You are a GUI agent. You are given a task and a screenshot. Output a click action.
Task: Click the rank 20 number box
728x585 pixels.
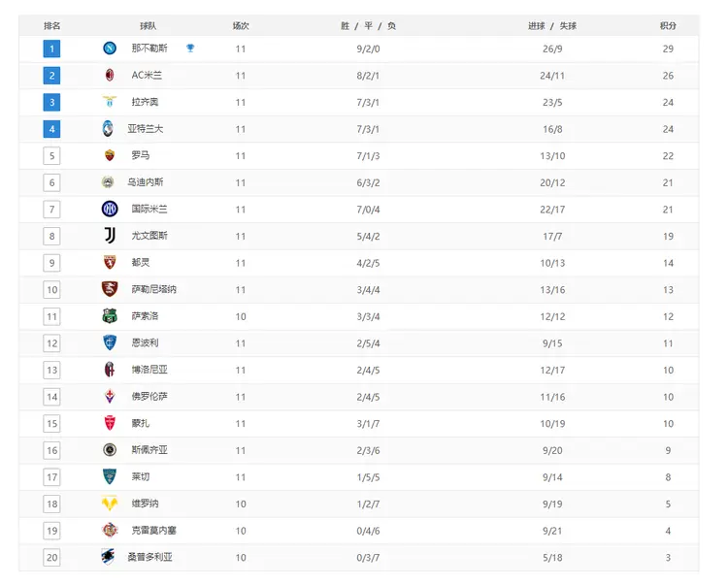point(52,557)
